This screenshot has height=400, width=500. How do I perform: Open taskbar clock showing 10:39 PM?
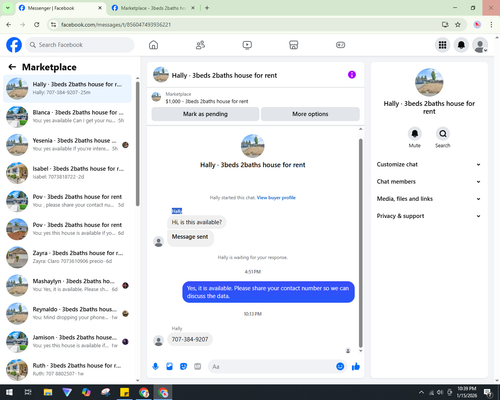pyautogui.click(x=467, y=392)
